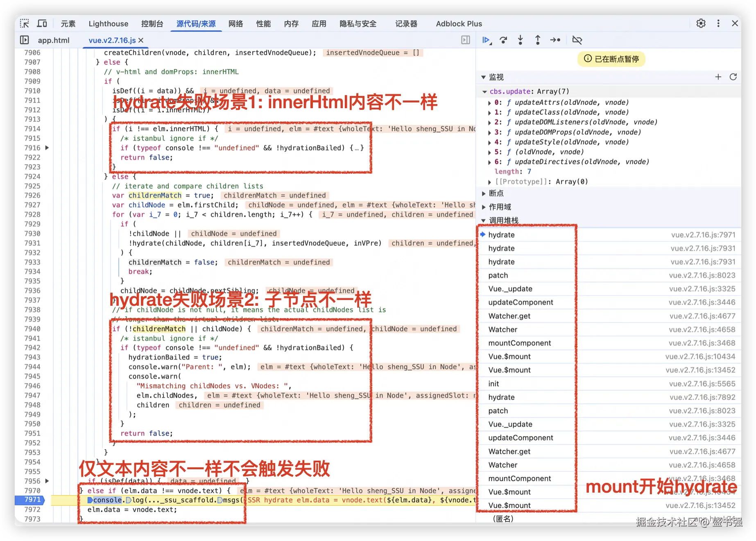The height and width of the screenshot is (541, 756).
Task: Collapse the cbs.update watch entry
Action: pos(484,91)
